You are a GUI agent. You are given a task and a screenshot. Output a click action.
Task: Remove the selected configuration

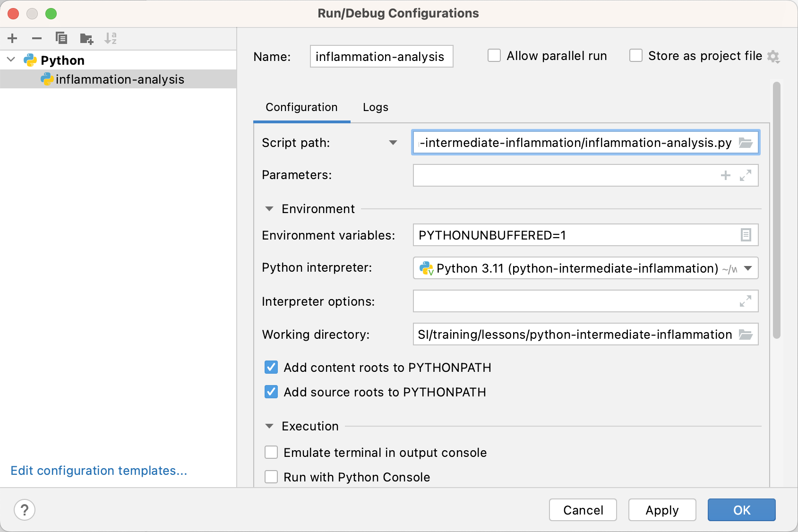[37, 38]
